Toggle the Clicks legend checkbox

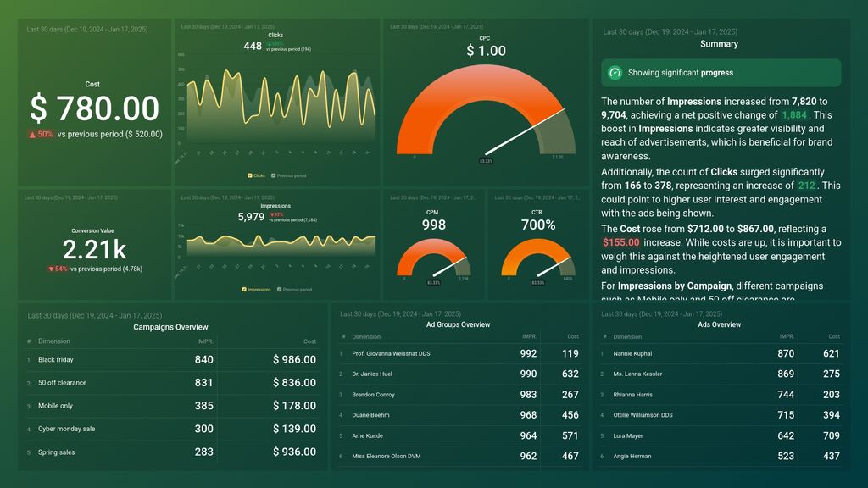tap(250, 175)
